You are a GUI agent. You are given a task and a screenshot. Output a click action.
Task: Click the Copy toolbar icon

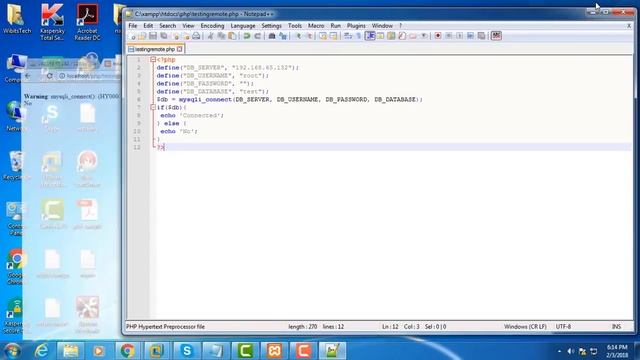coord(221,36)
